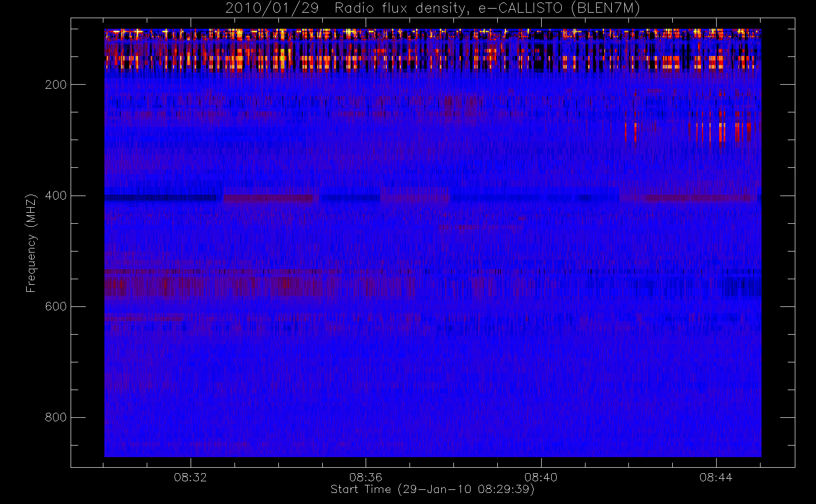Click the 200 MHz frequency tick label
Image resolution: width=816 pixels, height=504 pixels.
pos(55,85)
